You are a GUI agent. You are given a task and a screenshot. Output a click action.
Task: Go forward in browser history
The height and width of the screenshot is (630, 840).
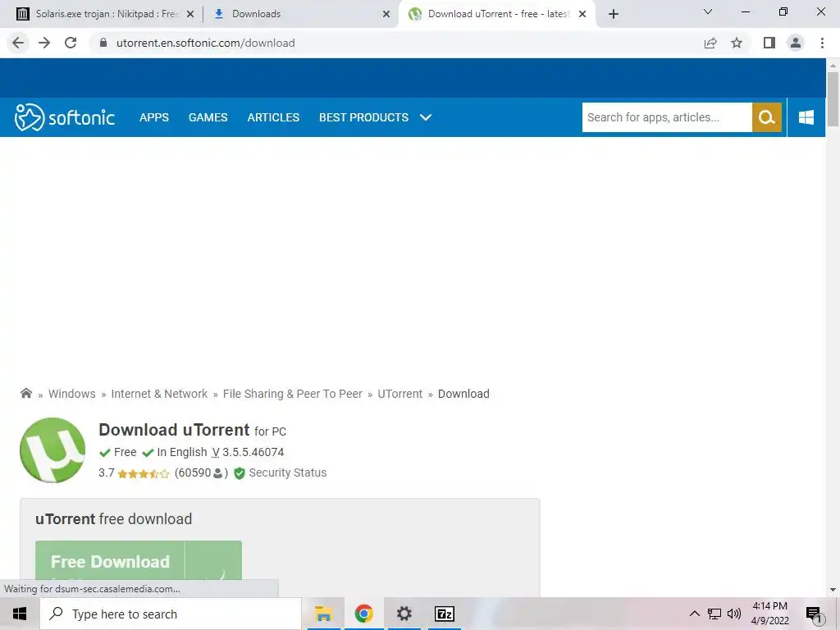pyautogui.click(x=44, y=43)
